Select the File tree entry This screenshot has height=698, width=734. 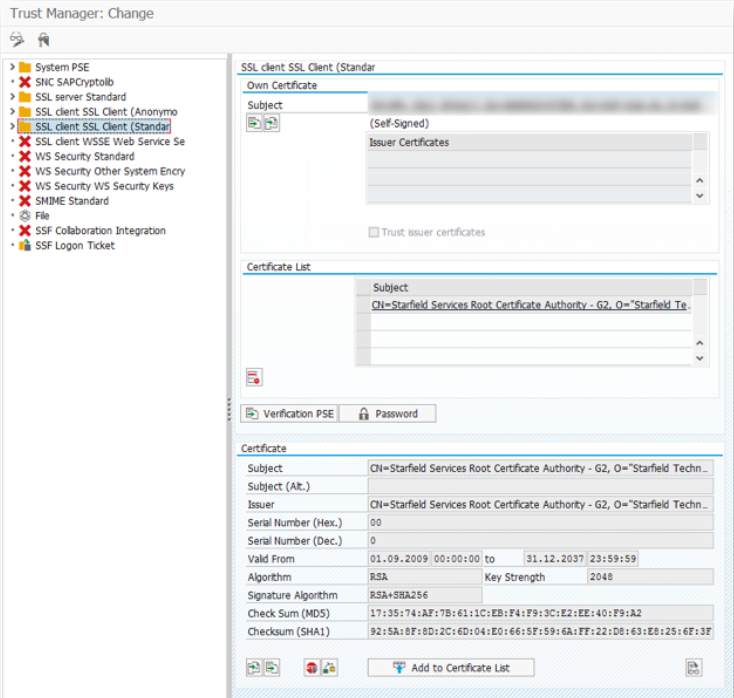tap(42, 216)
